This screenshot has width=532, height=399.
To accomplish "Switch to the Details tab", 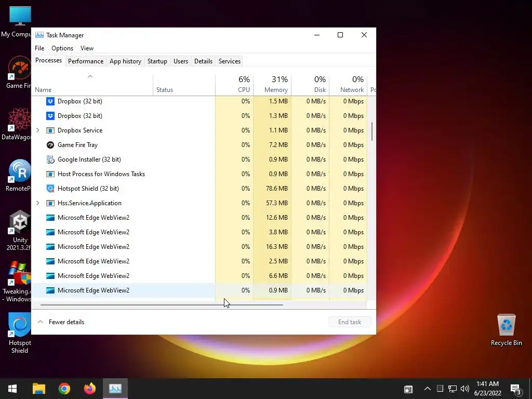I will [x=203, y=61].
